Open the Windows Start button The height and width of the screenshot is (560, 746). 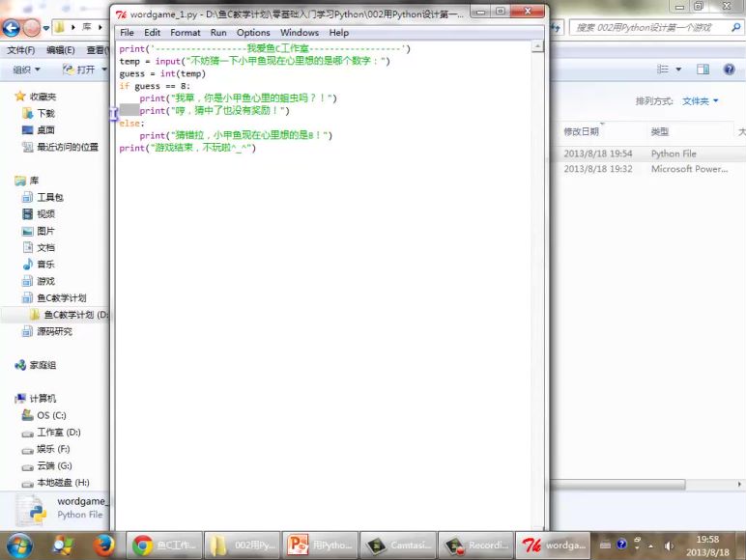(19, 546)
